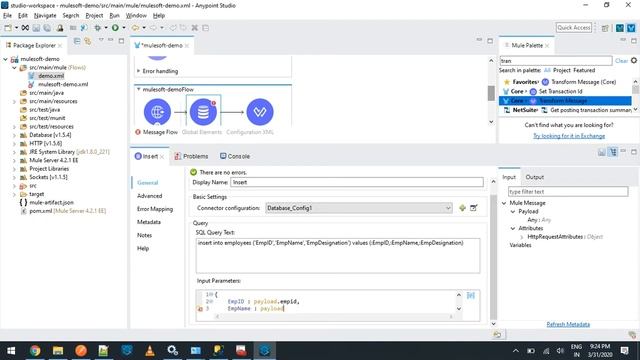Click the Refresh Metadata link
This screenshot has width=640, height=360.
568,324
